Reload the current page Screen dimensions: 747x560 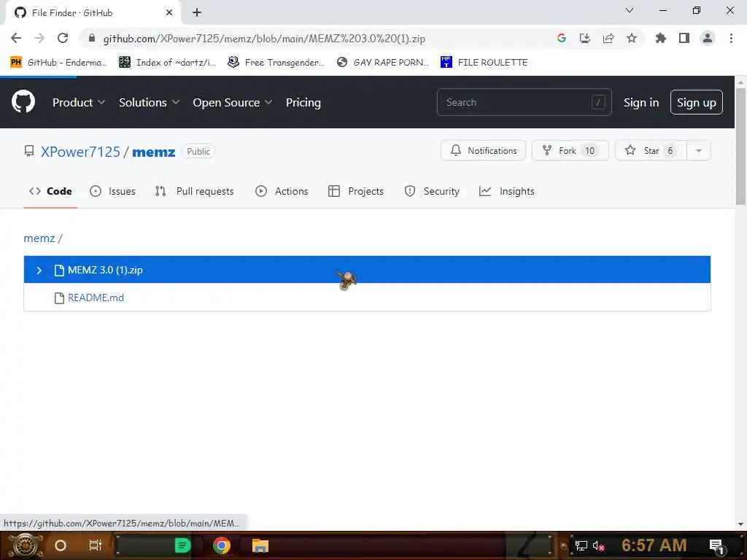click(63, 38)
